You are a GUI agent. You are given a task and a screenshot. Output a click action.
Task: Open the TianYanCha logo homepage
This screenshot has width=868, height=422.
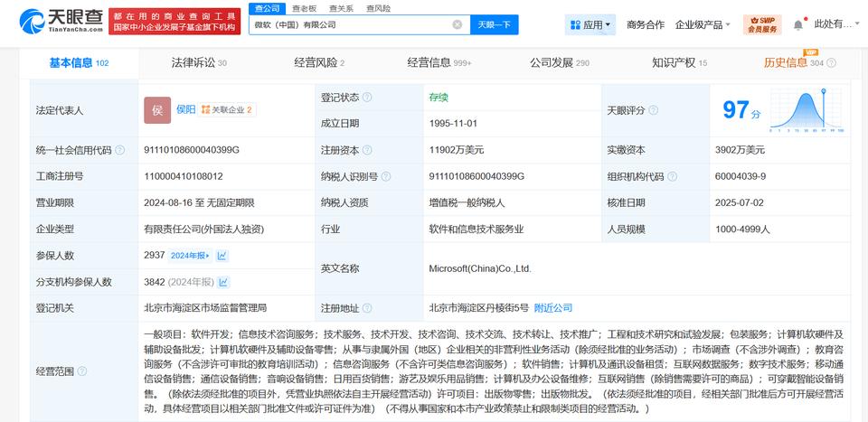tap(61, 21)
